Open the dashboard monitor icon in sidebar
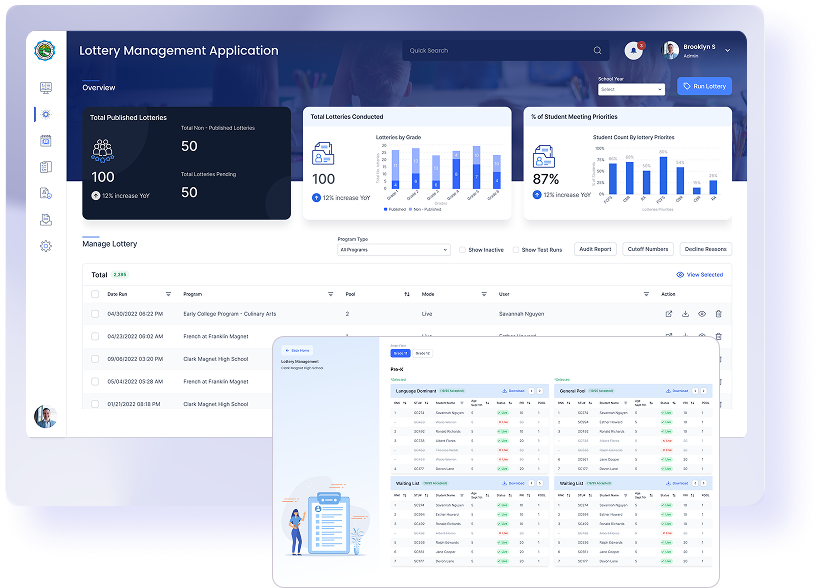Screen dimensions: 820x588 (x=45, y=88)
